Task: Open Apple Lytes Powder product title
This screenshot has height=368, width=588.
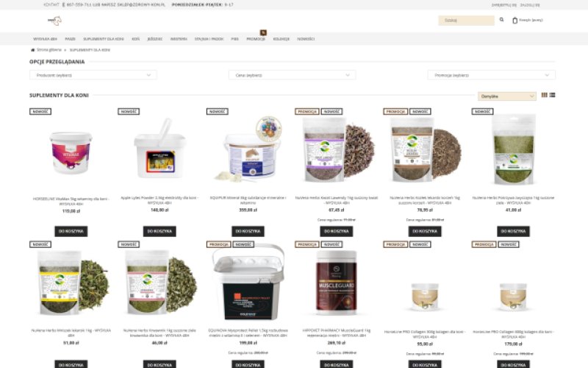Action: (159, 200)
